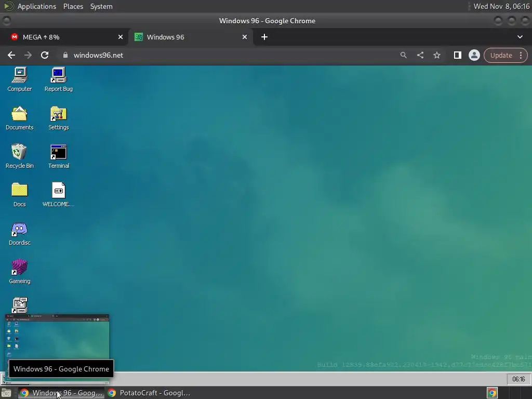Launch the Terminal desktop shortcut

pos(58,156)
